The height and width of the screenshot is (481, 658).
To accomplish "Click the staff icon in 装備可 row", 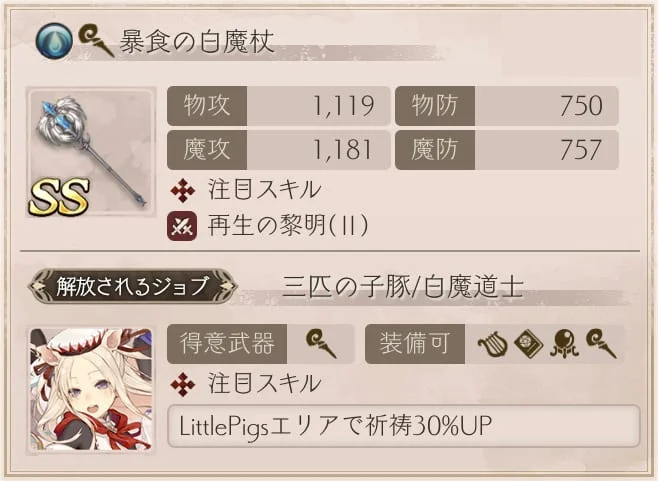I will pyautogui.click(x=601, y=344).
